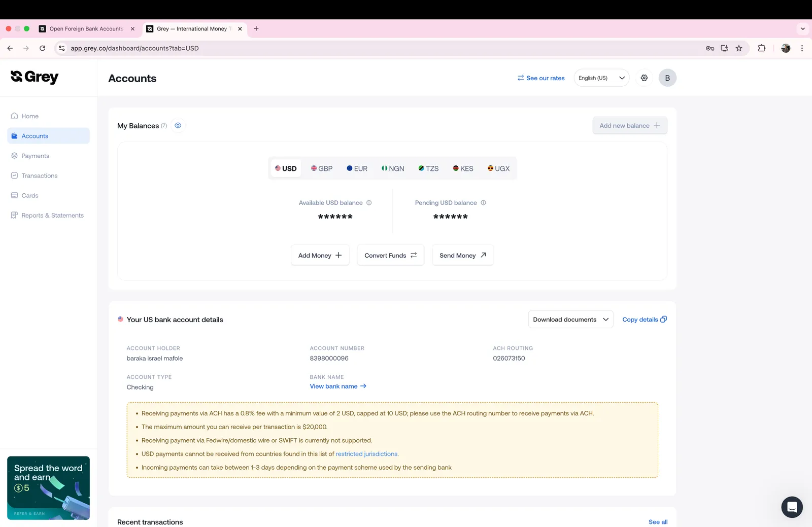This screenshot has width=812, height=527.
Task: Open the restricted jurisdictions link
Action: (x=366, y=454)
